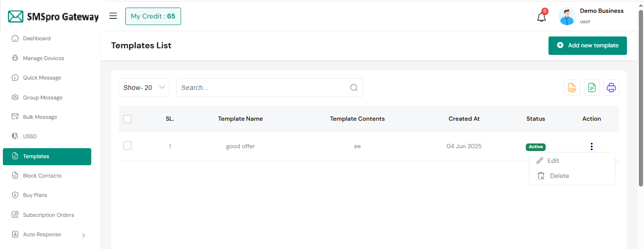Open the Show- 20 entries dropdown
The image size is (644, 249).
(x=144, y=88)
